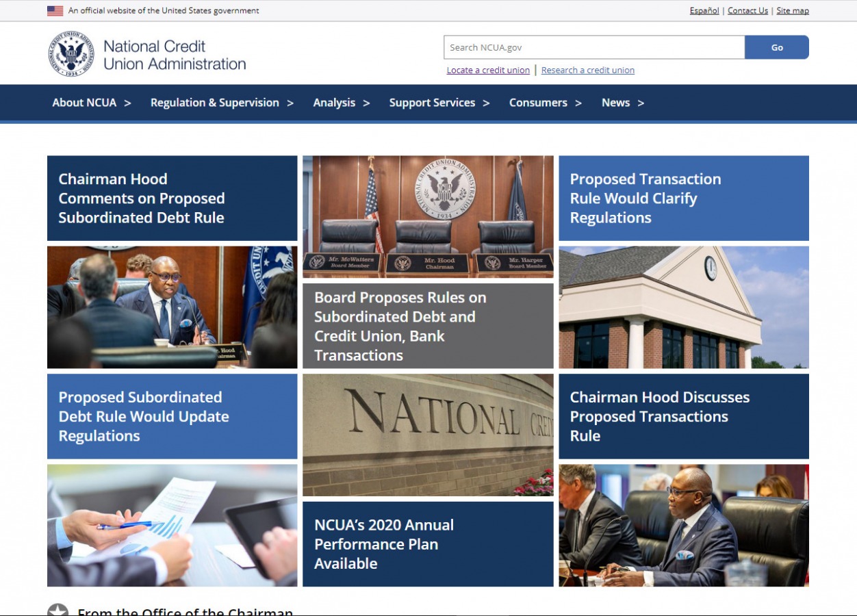Expand the Support Services menu arrow
This screenshot has width=857, height=616.
click(x=486, y=103)
